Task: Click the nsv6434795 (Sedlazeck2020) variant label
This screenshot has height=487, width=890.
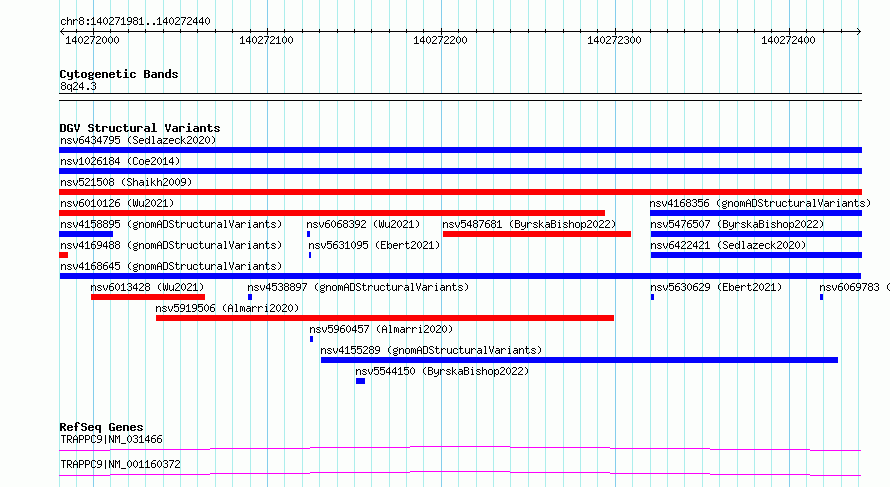Action: (x=138, y=140)
